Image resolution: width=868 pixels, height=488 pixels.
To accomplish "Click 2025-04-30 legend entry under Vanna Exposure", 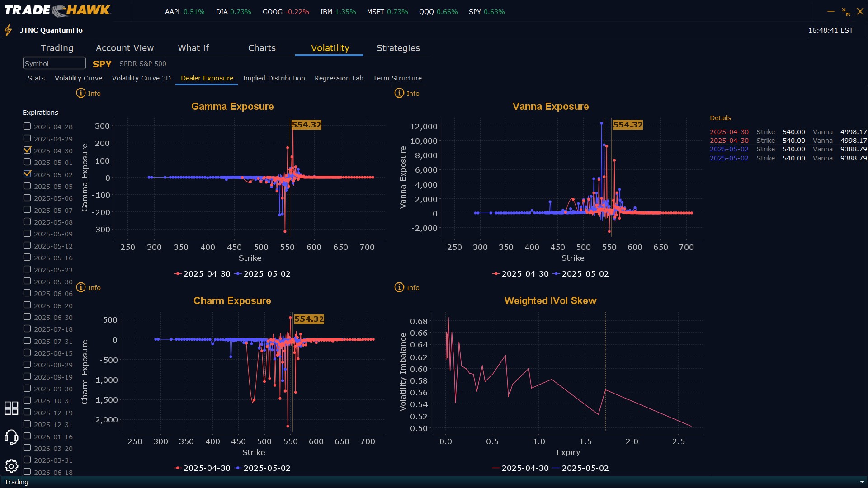I will (524, 274).
